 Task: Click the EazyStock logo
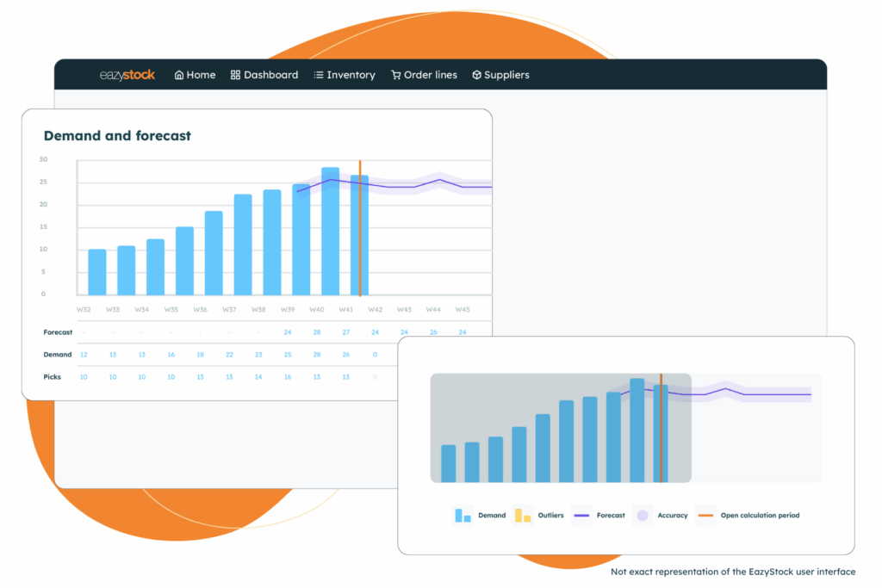click(127, 75)
